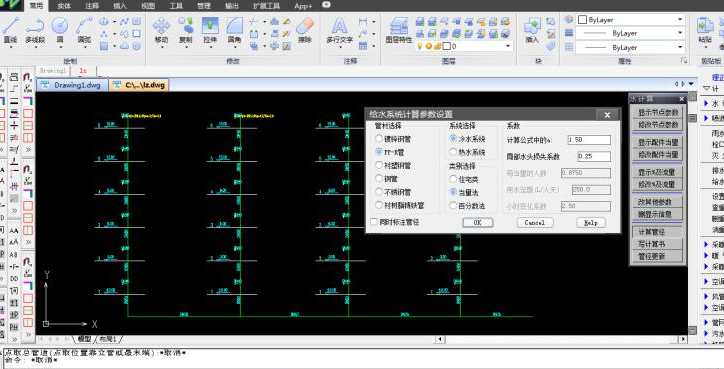724x369 pixels.
Task: Open the 多行文字 multiline text tool
Action: (x=340, y=30)
